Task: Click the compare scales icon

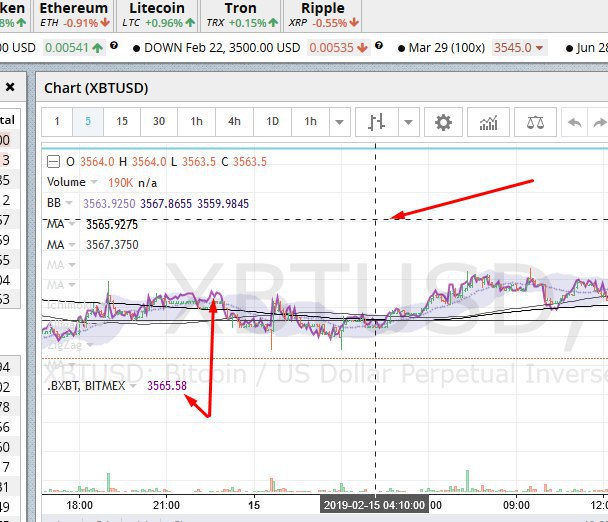Action: tap(535, 123)
